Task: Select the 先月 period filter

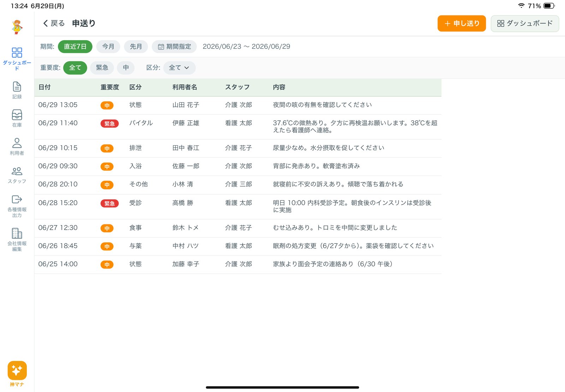Action: point(136,47)
